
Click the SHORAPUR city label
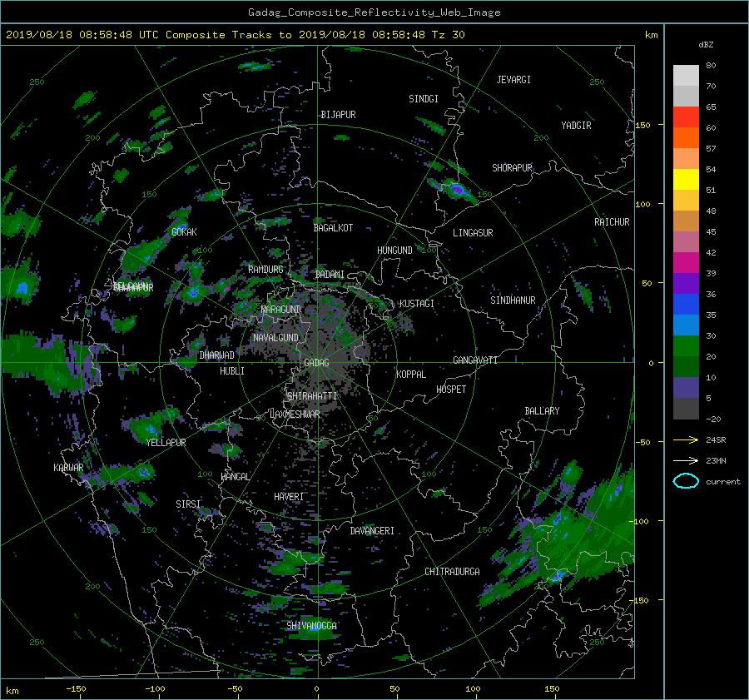pyautogui.click(x=512, y=168)
